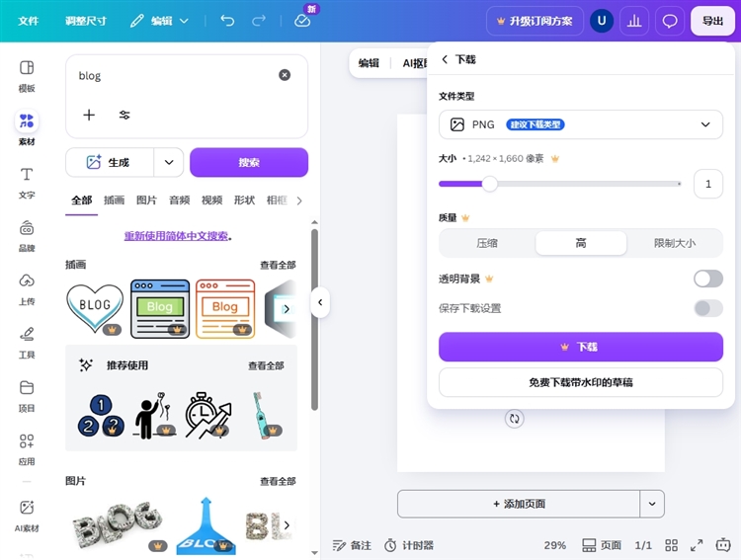This screenshot has width=741, height=560.
Task: Open the grid view icon
Action: [671, 545]
